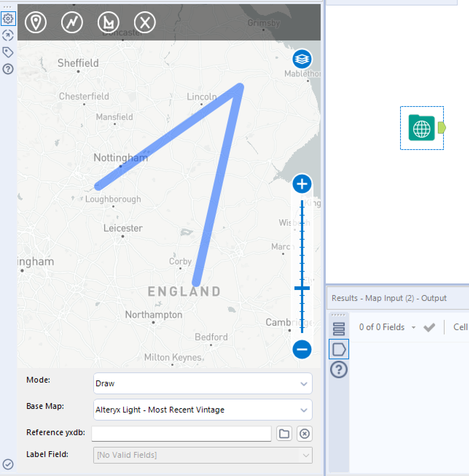Click the delete shapes tool
The height and width of the screenshot is (476, 469).
click(145, 22)
